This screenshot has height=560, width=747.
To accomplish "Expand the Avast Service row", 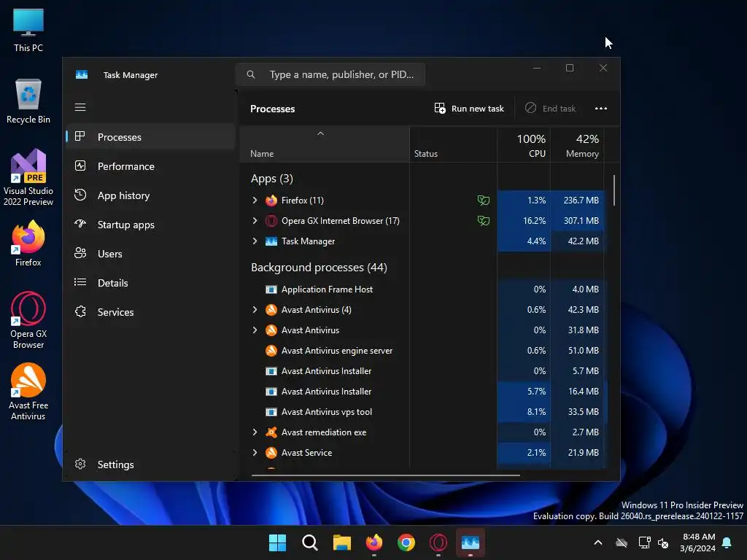I will [255, 452].
